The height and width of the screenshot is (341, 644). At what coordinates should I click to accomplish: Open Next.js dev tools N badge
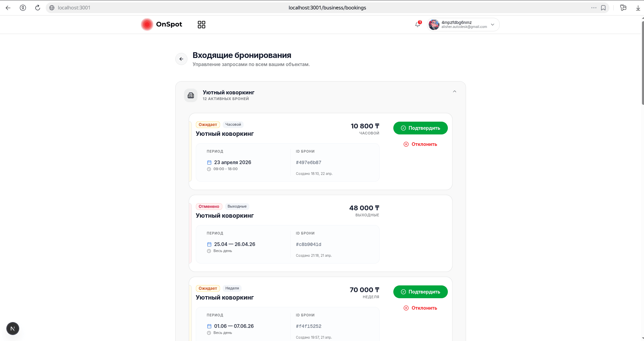tap(13, 329)
